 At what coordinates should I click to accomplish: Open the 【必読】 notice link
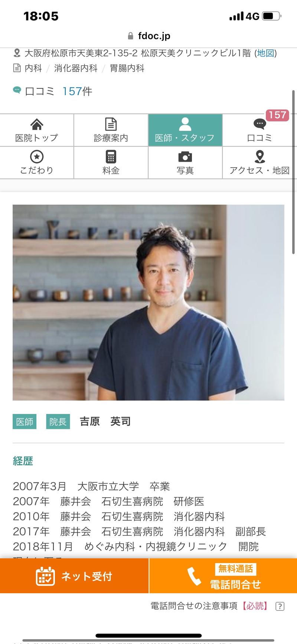[254, 606]
